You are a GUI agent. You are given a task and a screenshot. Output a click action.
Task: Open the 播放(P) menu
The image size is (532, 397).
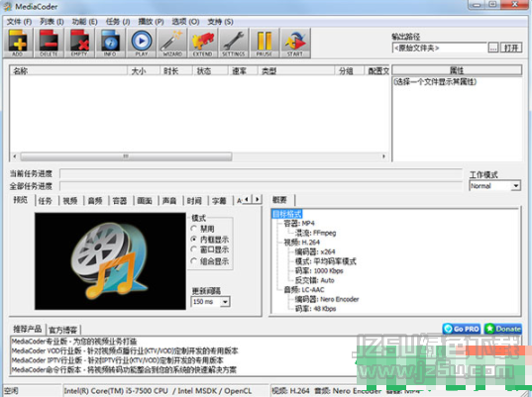coord(151,22)
